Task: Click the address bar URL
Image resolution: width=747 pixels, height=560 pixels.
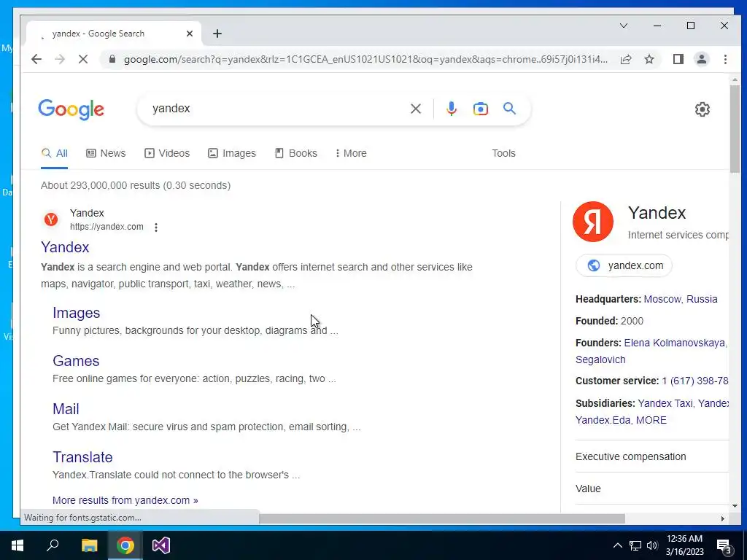Action: (365, 60)
